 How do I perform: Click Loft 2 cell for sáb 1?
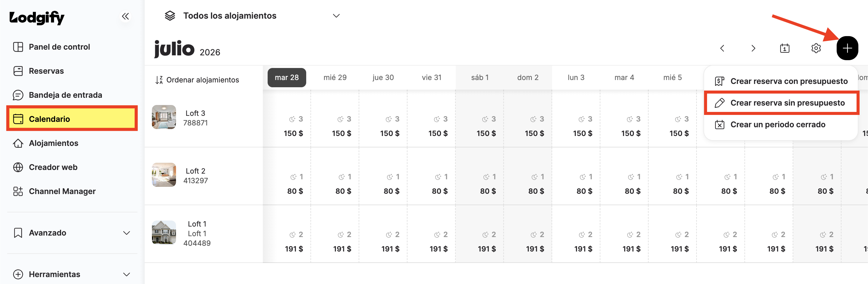tap(480, 176)
